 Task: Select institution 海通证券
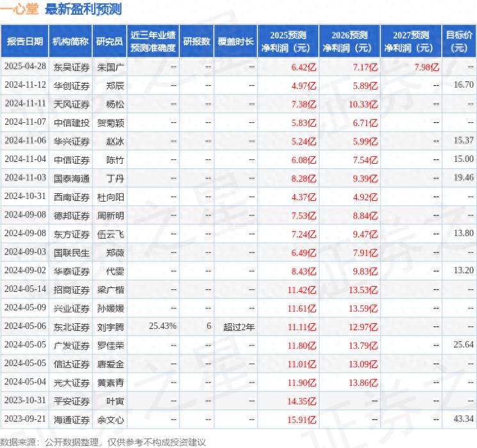(x=72, y=420)
